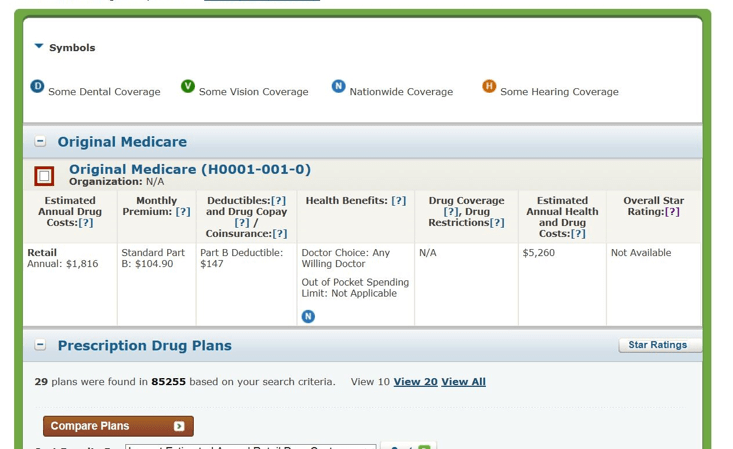Open help link next to Deductibles
This screenshot has height=449, width=733.
pos(278,201)
